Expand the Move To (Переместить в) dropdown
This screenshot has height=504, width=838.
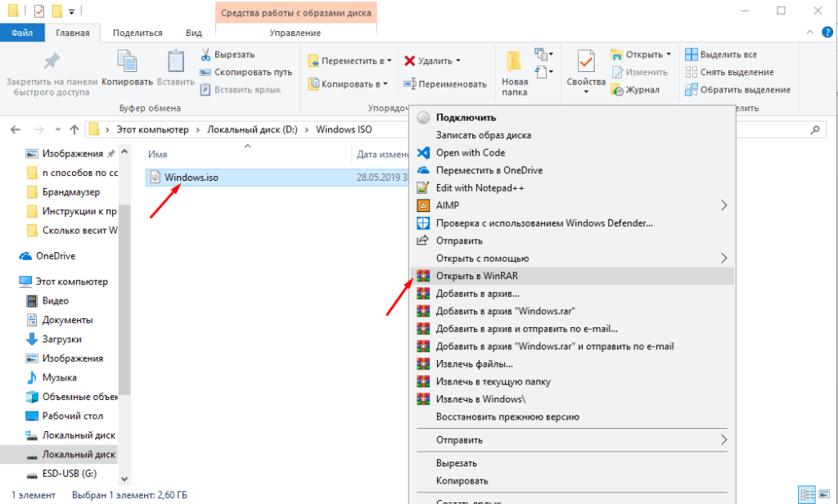(x=389, y=61)
